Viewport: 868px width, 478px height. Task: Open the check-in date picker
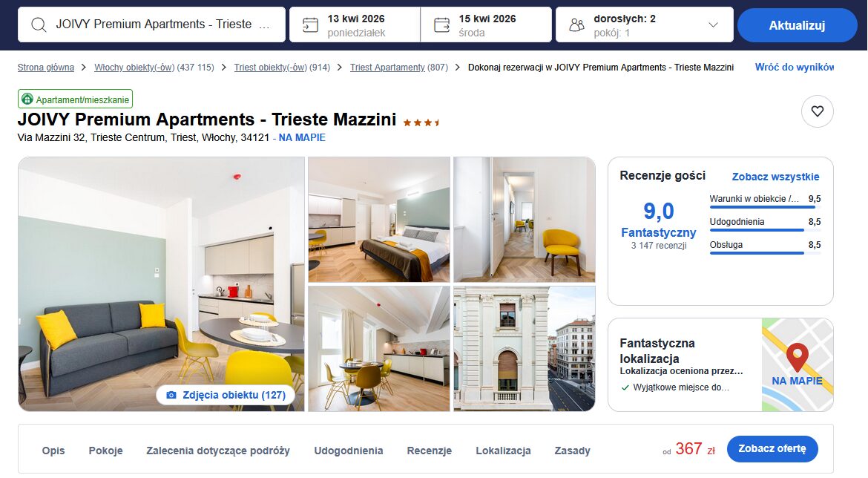(355, 24)
